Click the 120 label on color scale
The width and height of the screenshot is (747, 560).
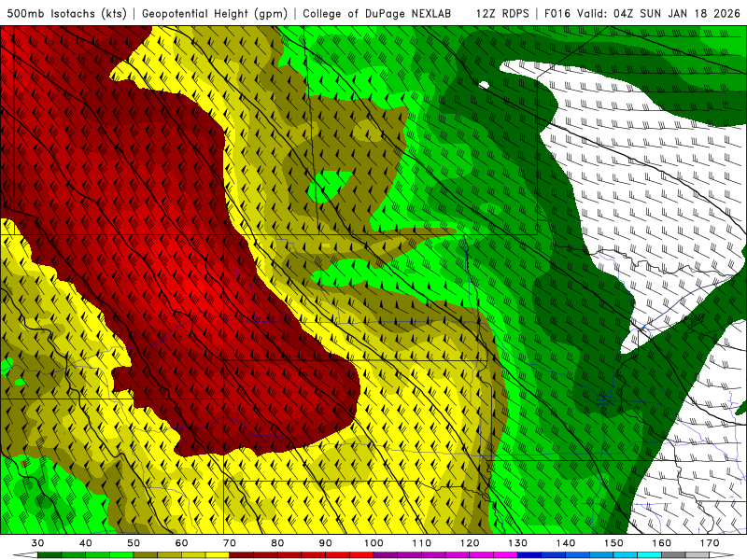470,543
